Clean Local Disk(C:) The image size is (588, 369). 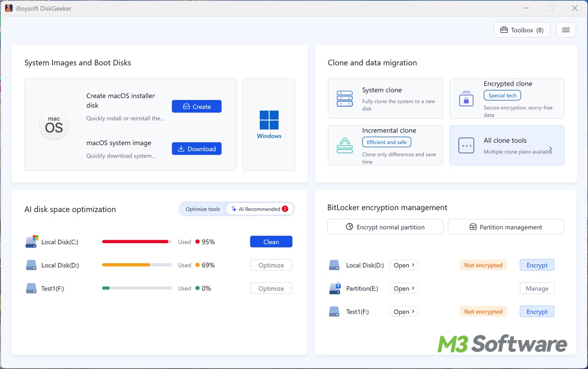point(271,242)
